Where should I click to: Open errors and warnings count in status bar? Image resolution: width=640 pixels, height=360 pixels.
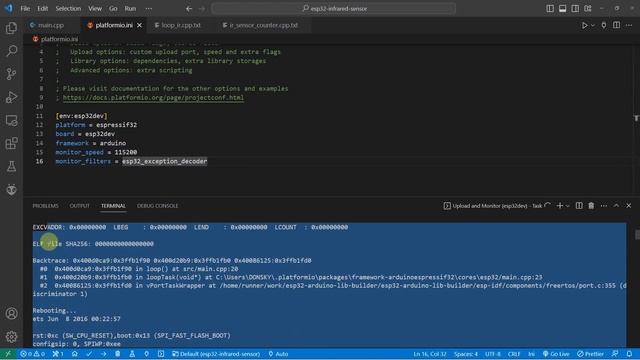(33, 354)
